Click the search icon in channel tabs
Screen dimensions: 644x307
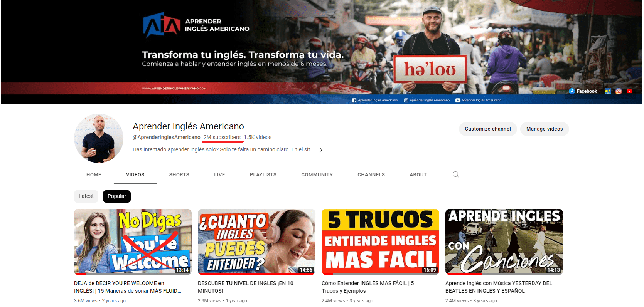coord(456,175)
